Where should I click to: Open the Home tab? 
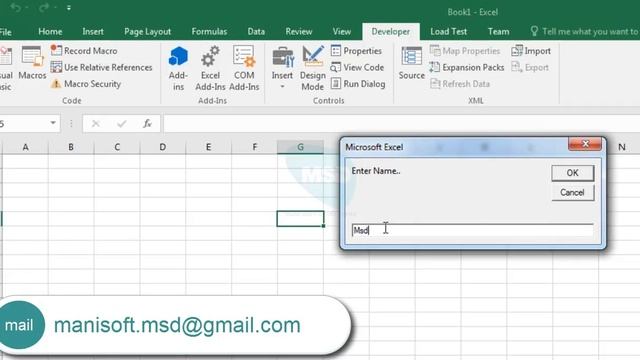[50, 31]
